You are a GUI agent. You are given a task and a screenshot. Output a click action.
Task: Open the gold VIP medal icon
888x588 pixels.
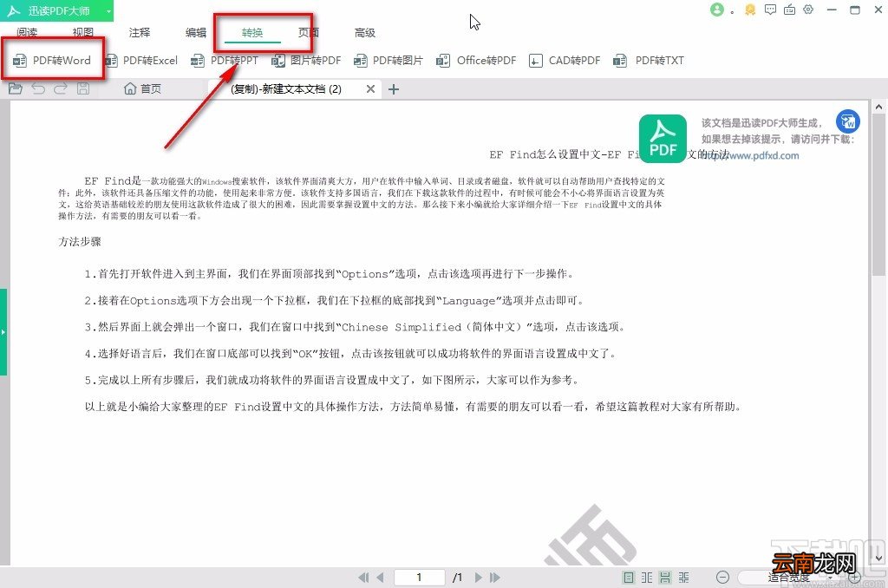click(750, 10)
